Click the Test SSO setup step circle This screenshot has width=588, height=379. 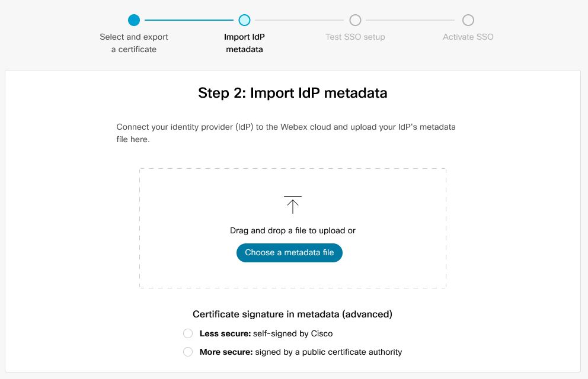355,20
